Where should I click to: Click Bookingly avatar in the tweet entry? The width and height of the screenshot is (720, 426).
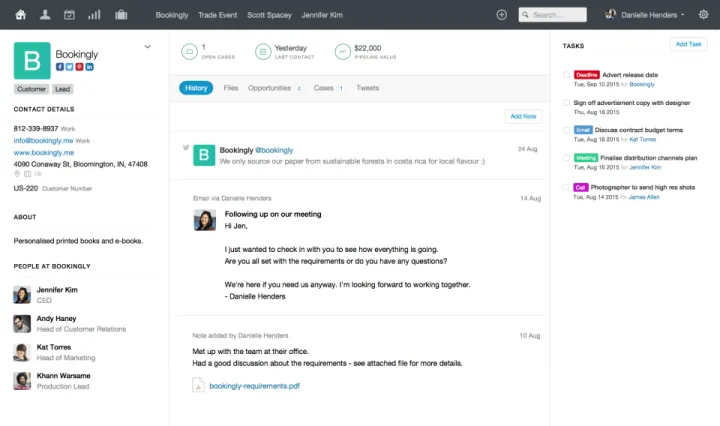click(x=204, y=155)
